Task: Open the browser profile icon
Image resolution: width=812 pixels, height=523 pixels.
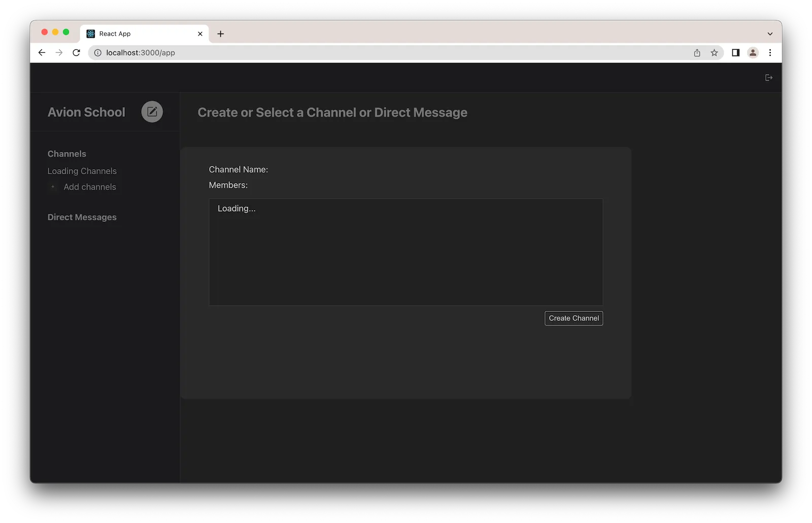Action: point(753,52)
